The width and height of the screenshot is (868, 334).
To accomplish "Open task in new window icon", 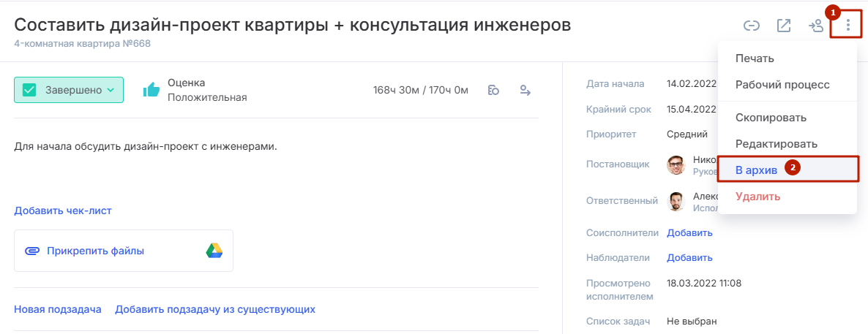I will pyautogui.click(x=784, y=26).
